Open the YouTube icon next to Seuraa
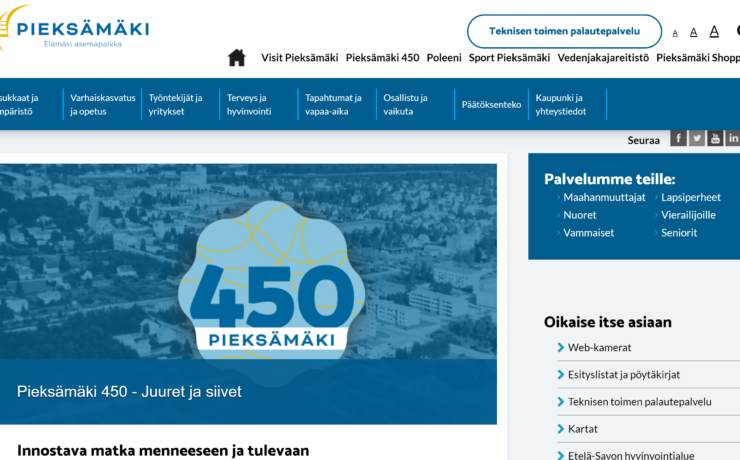This screenshot has width=740, height=460. coord(715,138)
